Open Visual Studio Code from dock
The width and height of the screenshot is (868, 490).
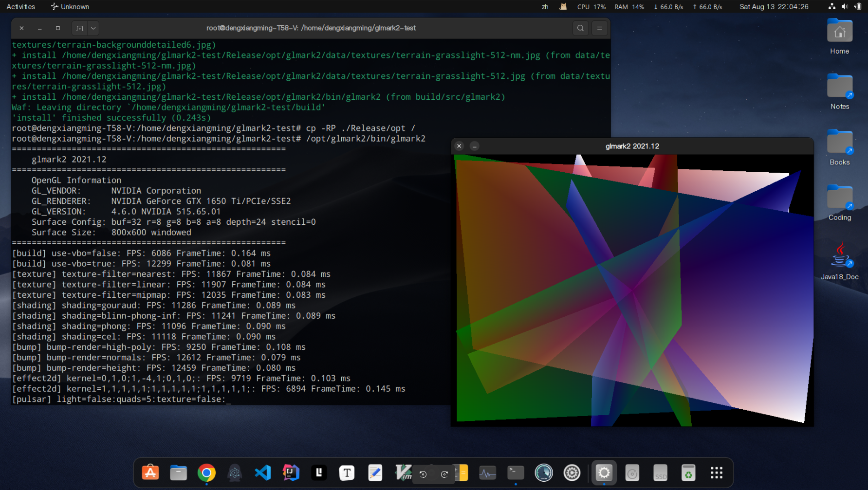pos(263,472)
